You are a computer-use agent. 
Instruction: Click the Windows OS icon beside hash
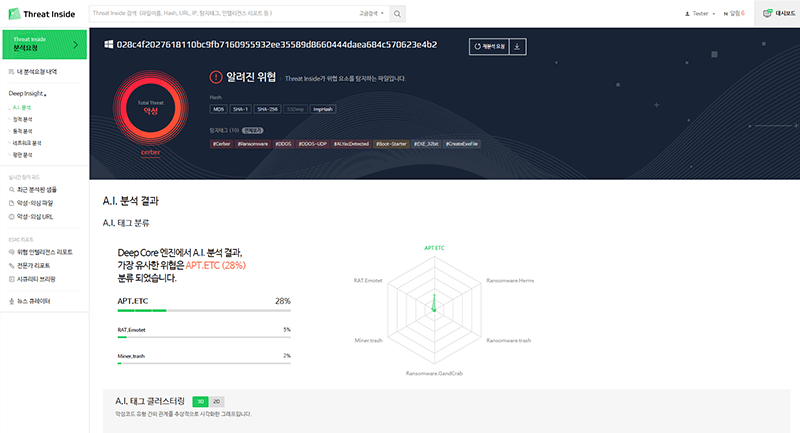[x=108, y=45]
